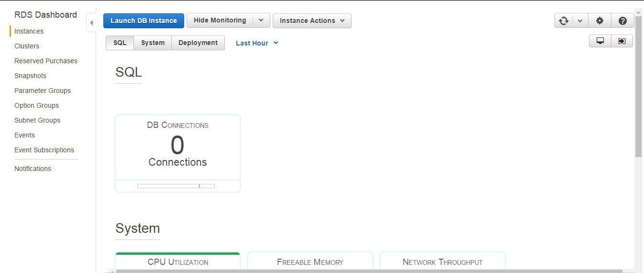Select the CPU Utilization metric card
644x273 pixels.
pos(178,262)
